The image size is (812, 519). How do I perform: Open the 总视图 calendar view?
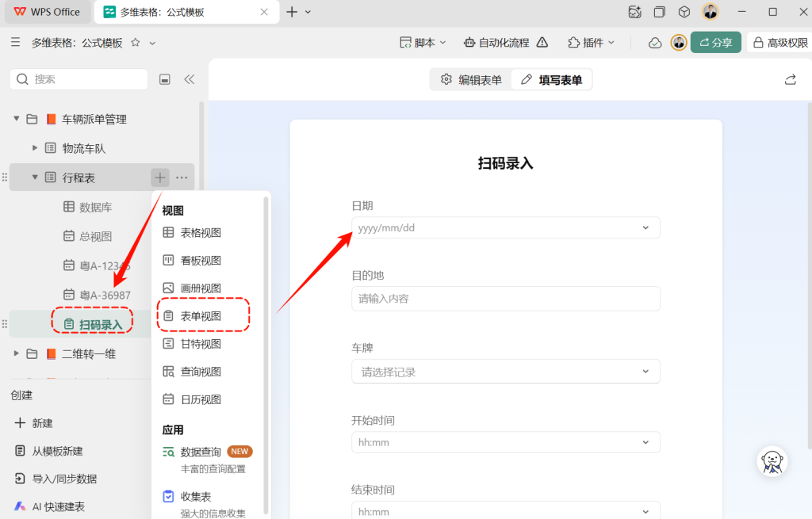click(87, 236)
